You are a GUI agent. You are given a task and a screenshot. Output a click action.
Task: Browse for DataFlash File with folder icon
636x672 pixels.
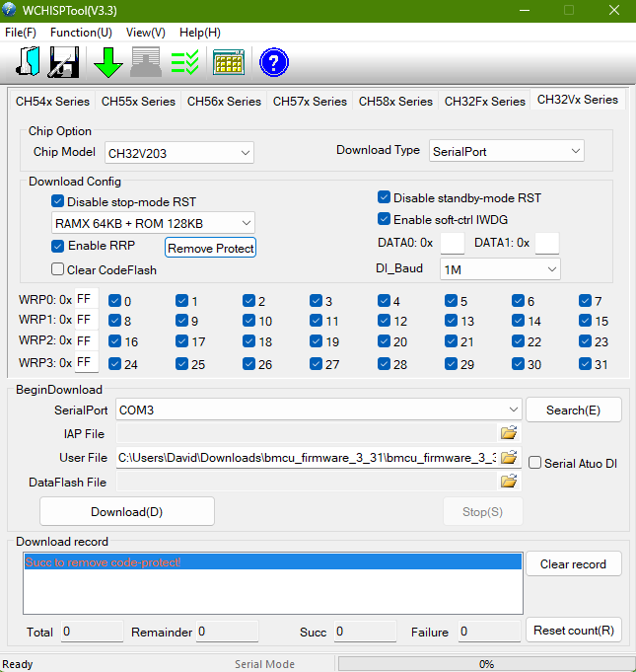point(509,482)
